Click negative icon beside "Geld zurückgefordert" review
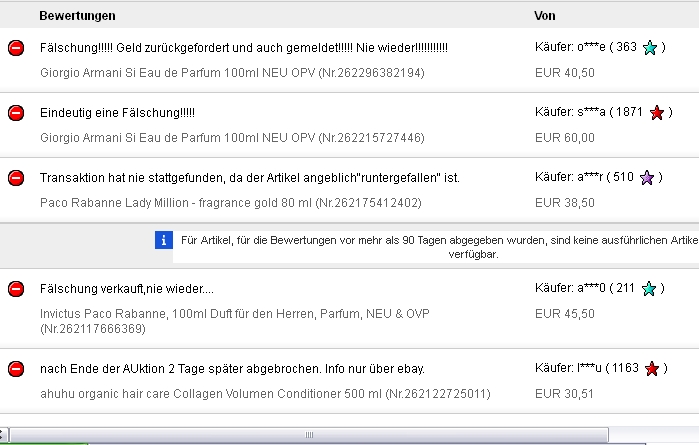The width and height of the screenshot is (699, 445). click(x=16, y=48)
